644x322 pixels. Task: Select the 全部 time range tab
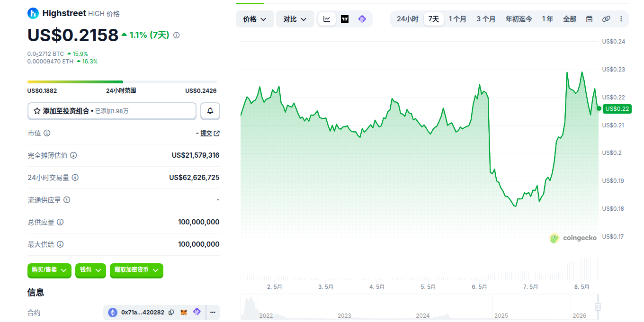point(570,19)
